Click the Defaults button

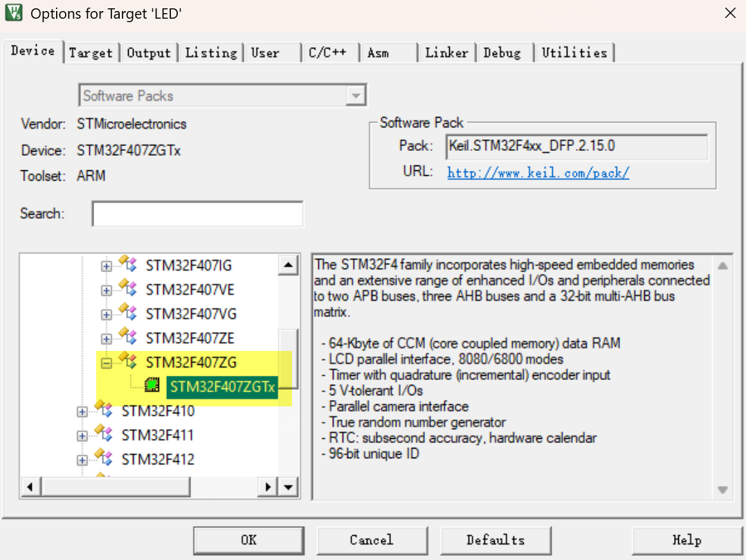495,540
